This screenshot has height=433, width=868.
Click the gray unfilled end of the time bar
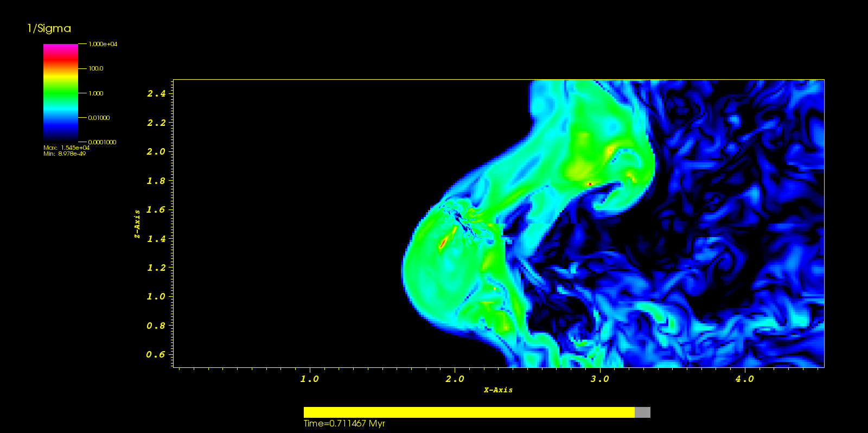[642, 412]
